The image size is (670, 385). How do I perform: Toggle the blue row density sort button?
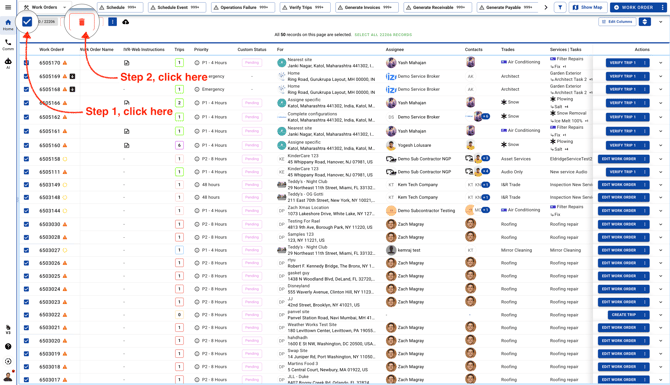pos(645,22)
